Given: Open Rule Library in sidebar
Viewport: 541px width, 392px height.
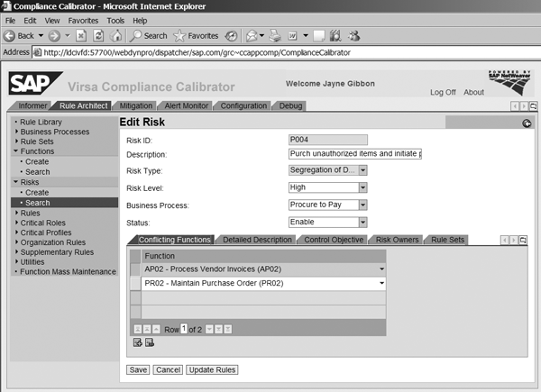Looking at the screenshot, I should (41, 122).
